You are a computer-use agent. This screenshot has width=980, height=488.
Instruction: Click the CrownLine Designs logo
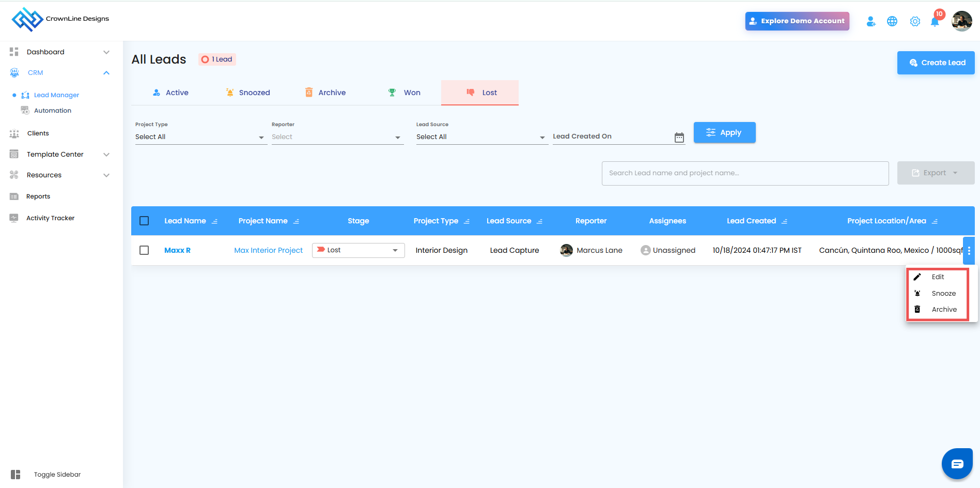[60, 19]
